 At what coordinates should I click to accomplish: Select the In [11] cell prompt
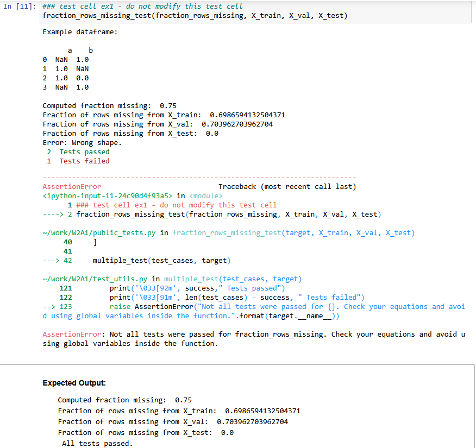pyautogui.click(x=20, y=7)
